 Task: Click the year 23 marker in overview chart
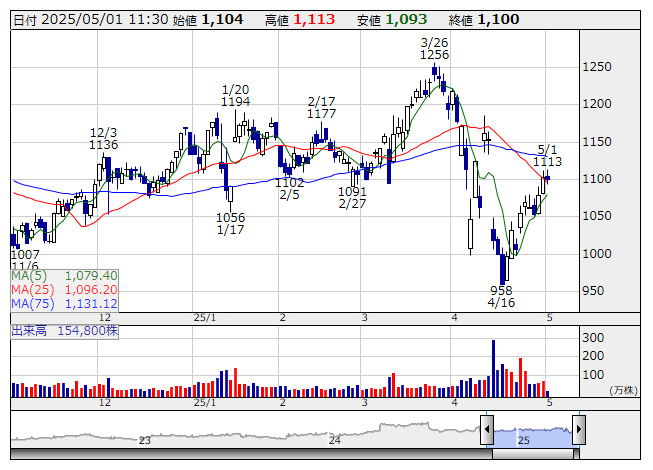[145, 440]
